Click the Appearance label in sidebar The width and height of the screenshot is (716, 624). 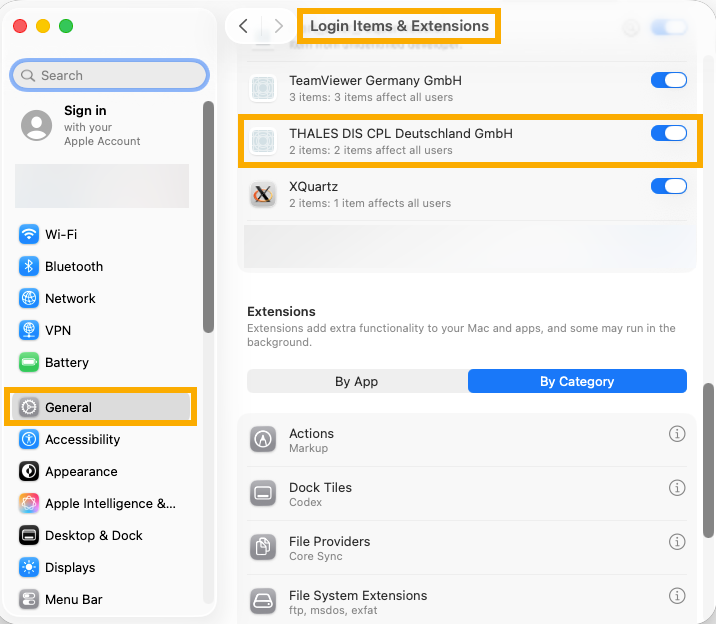(x=81, y=472)
